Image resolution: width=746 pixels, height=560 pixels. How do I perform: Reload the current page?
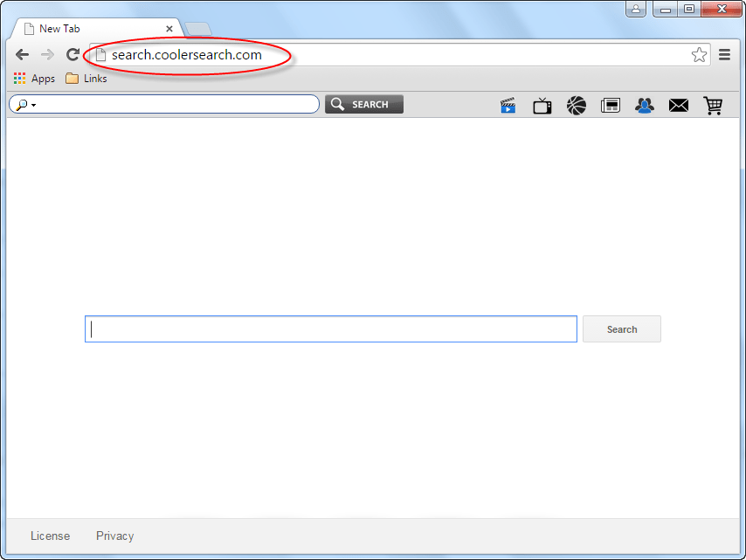pyautogui.click(x=73, y=55)
